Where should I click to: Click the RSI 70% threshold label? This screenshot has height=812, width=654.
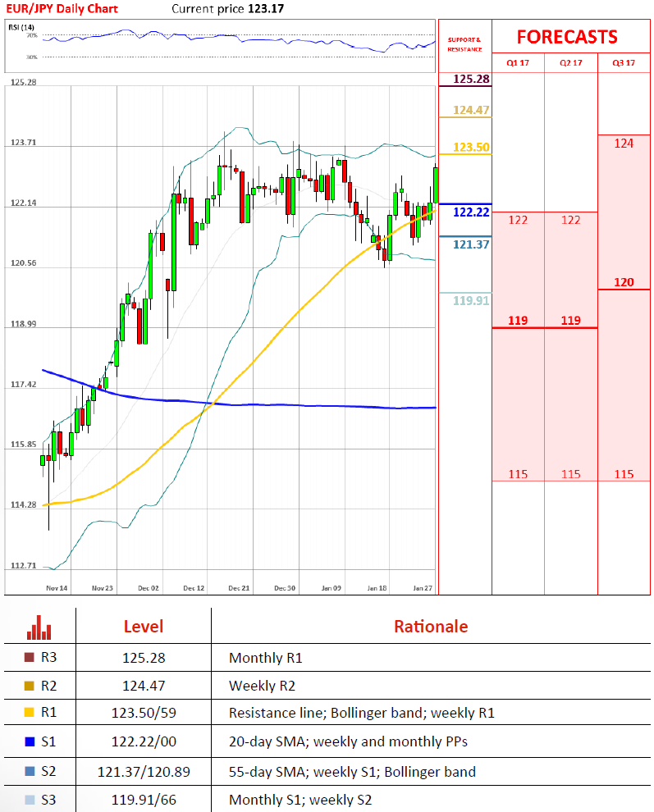32,35
